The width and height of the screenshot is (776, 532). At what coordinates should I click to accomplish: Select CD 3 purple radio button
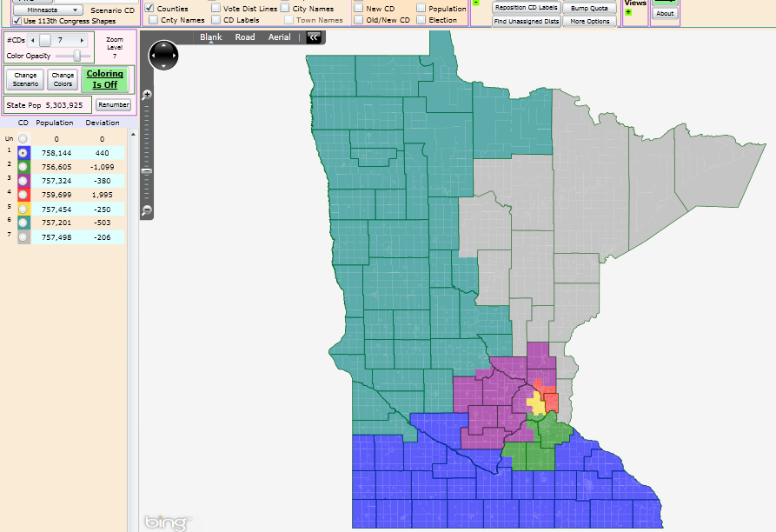23,181
